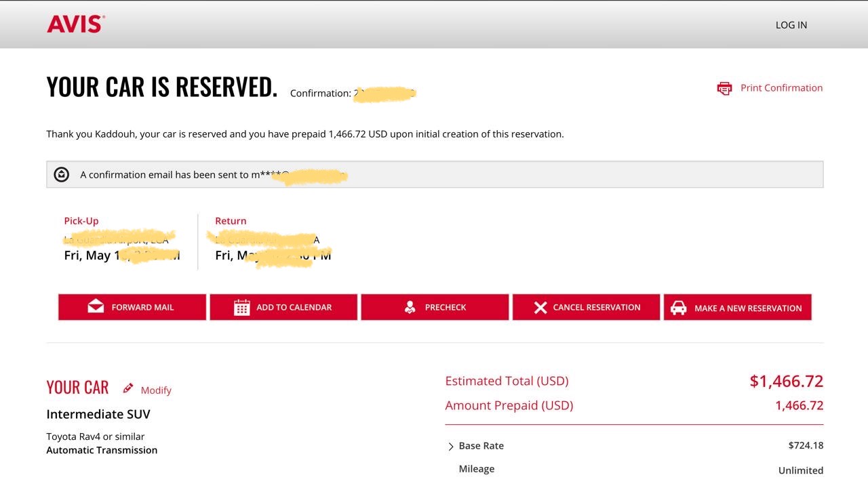Screen dimensions: 868x490
Task: Click the printer icon
Action: coord(724,88)
